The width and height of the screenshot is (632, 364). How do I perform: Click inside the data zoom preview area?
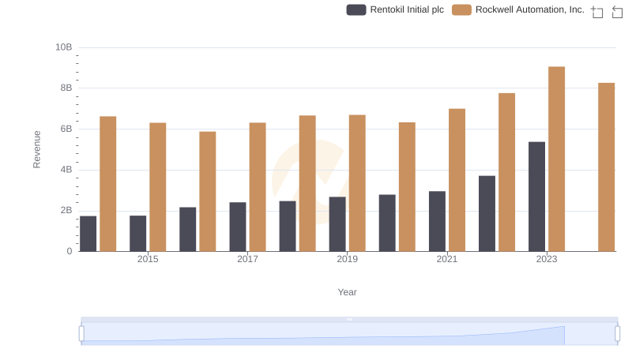click(x=349, y=334)
